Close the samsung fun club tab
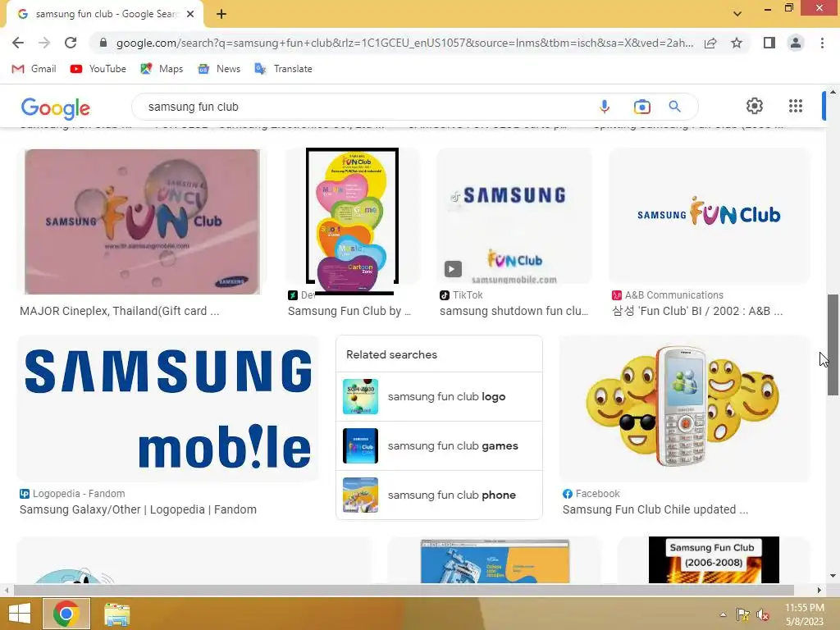 (x=190, y=14)
